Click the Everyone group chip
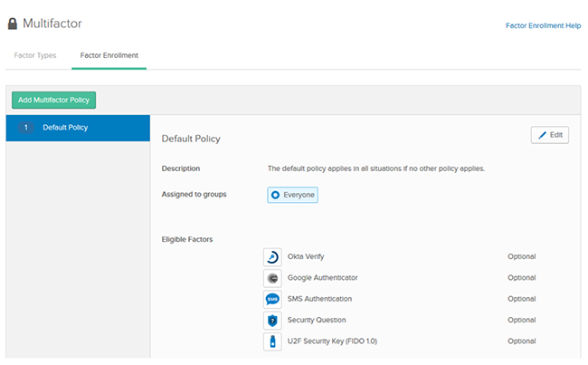Screen dimensions: 588x365 point(292,195)
